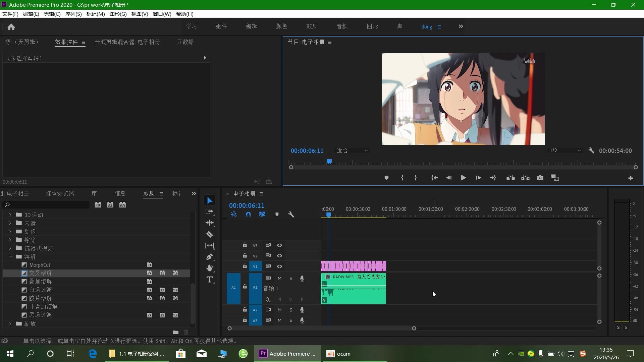Filter 32-bit color effects
The width and height of the screenshot is (644, 362).
[110, 205]
